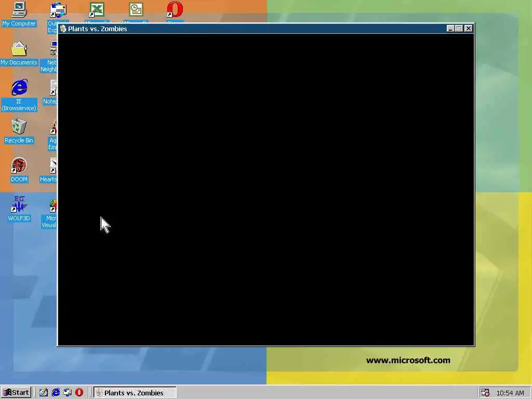532x399 pixels.
Task: Click Show Desktop in Quick Launch
Action: point(44,393)
